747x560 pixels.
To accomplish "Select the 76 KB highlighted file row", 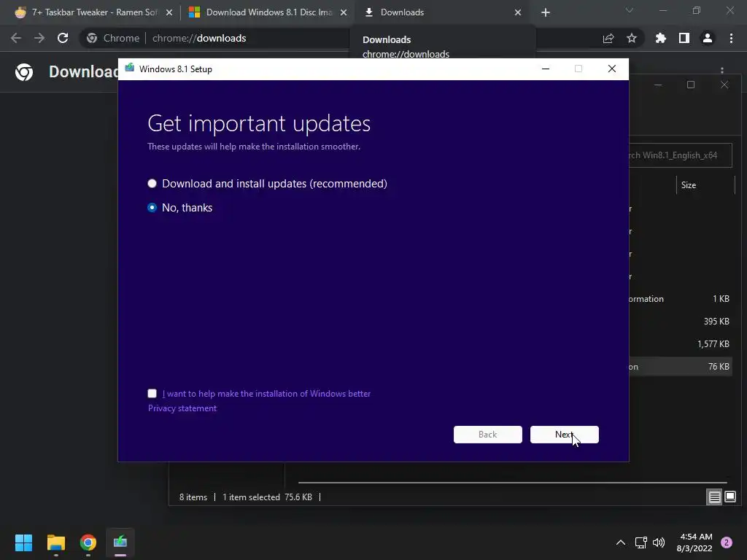I will point(680,367).
